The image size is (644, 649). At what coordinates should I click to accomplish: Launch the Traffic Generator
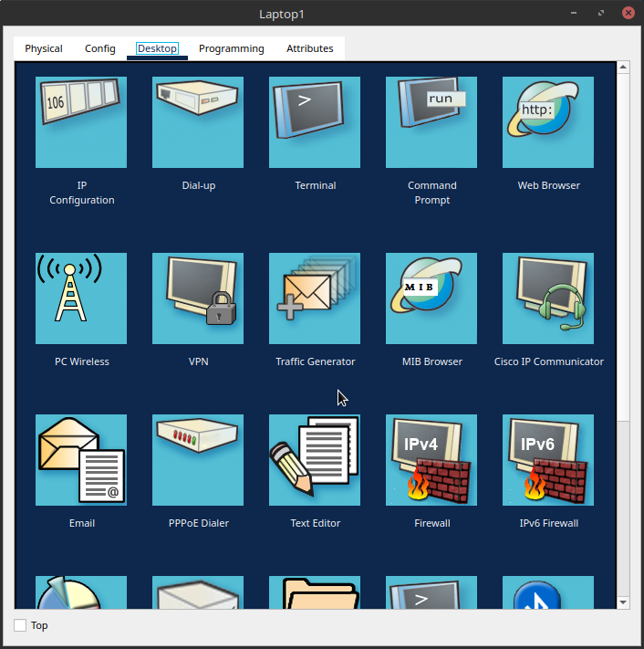315,298
